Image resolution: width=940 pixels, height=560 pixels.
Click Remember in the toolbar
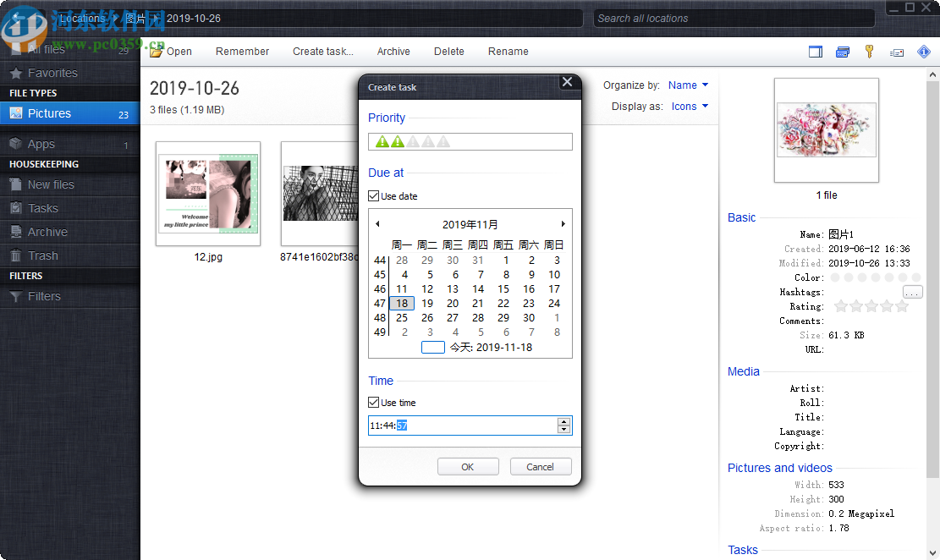242,52
